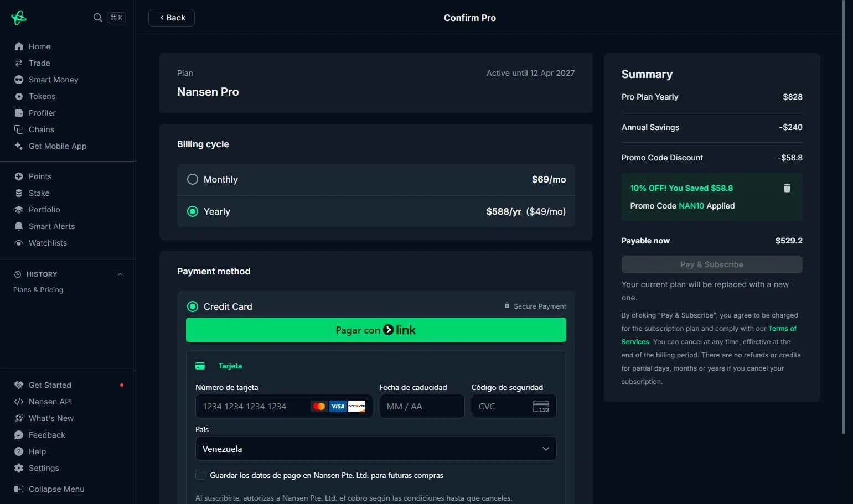The height and width of the screenshot is (504, 853).
Task: Select the Credit Card radio button
Action: (x=193, y=306)
